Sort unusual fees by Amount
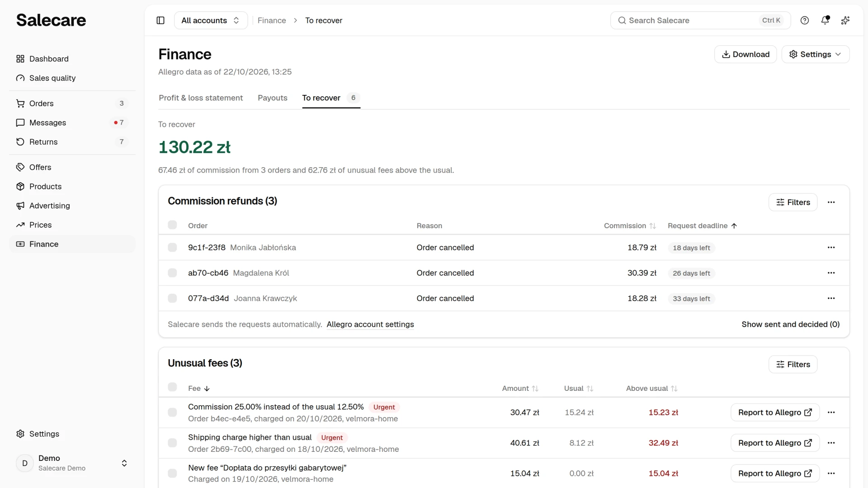868x488 pixels. [x=535, y=389]
